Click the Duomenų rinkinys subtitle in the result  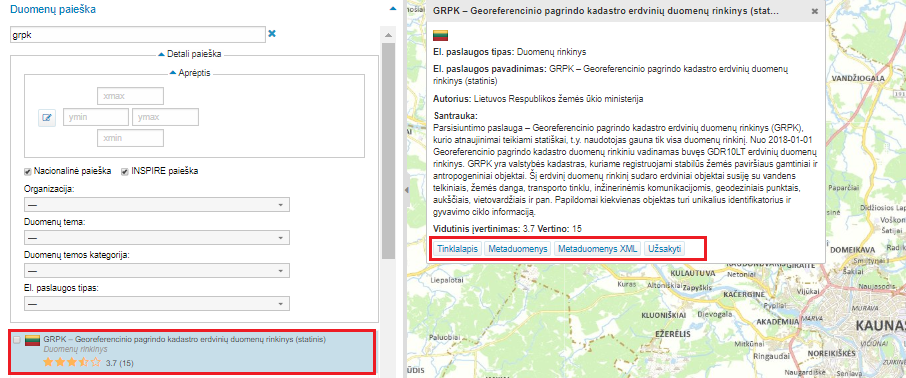pyautogui.click(x=75, y=349)
